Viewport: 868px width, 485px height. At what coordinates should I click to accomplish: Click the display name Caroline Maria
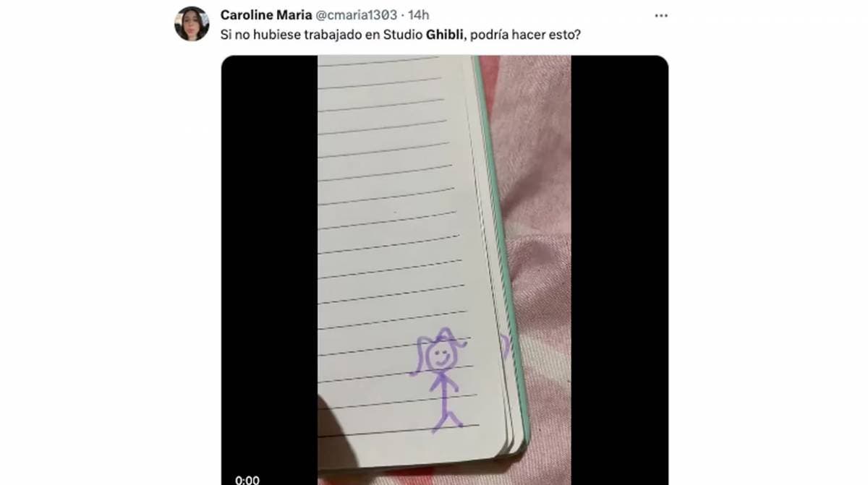point(265,14)
